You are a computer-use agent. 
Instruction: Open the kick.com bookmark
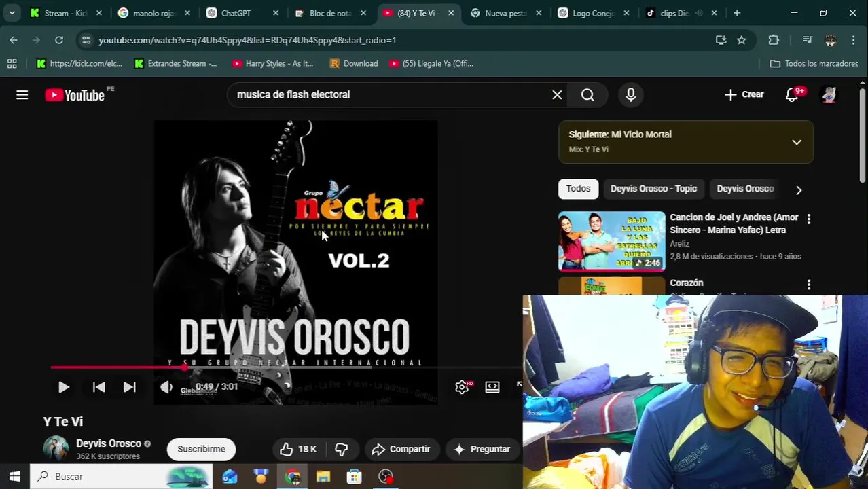pyautogui.click(x=79, y=63)
